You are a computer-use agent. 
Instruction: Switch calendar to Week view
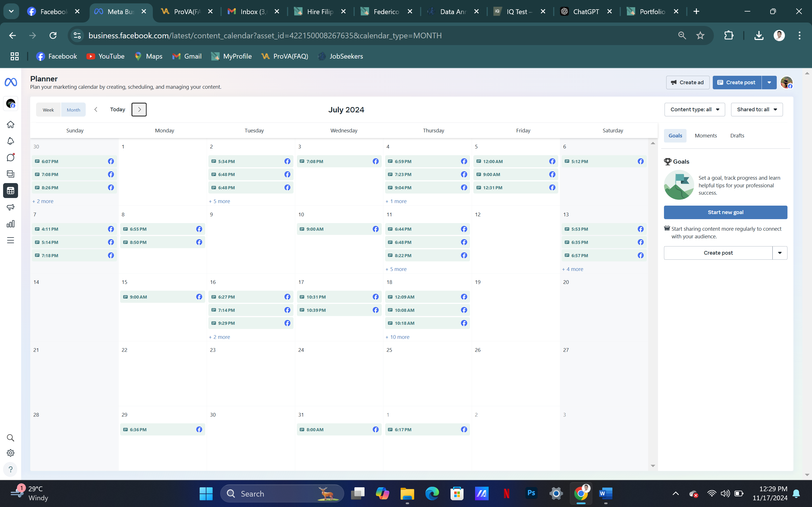pyautogui.click(x=48, y=110)
